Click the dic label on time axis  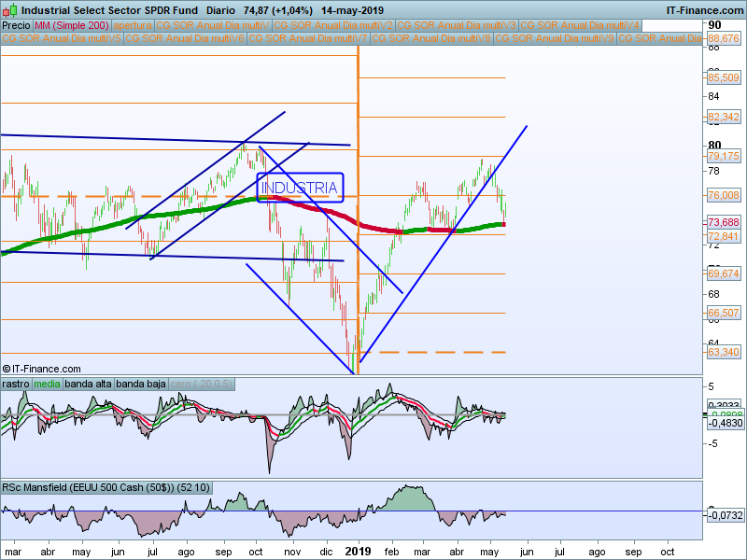(326, 552)
